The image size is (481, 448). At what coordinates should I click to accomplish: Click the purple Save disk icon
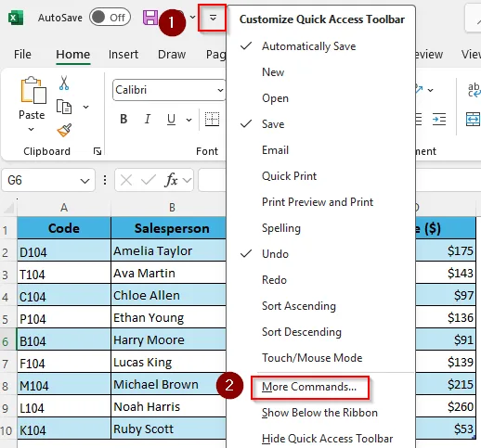click(150, 18)
